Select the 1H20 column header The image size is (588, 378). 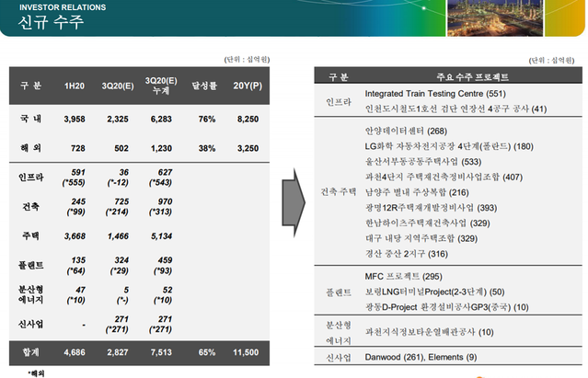(75, 86)
